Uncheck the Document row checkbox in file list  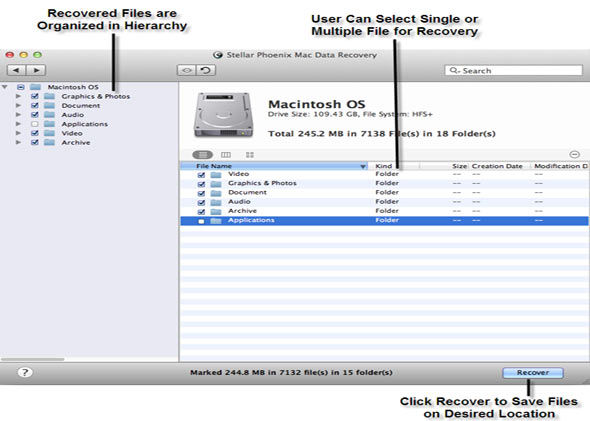201,193
